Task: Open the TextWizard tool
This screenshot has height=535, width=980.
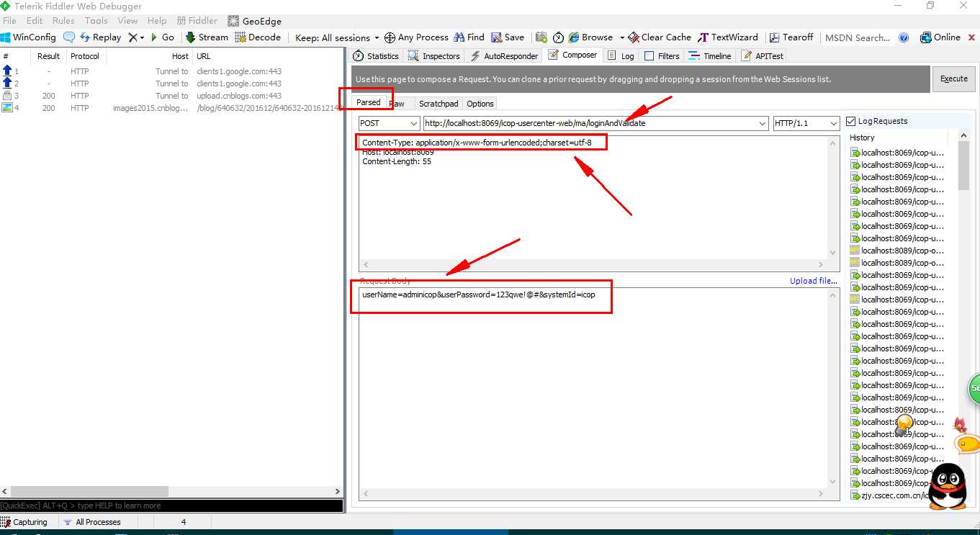Action: pyautogui.click(x=728, y=37)
